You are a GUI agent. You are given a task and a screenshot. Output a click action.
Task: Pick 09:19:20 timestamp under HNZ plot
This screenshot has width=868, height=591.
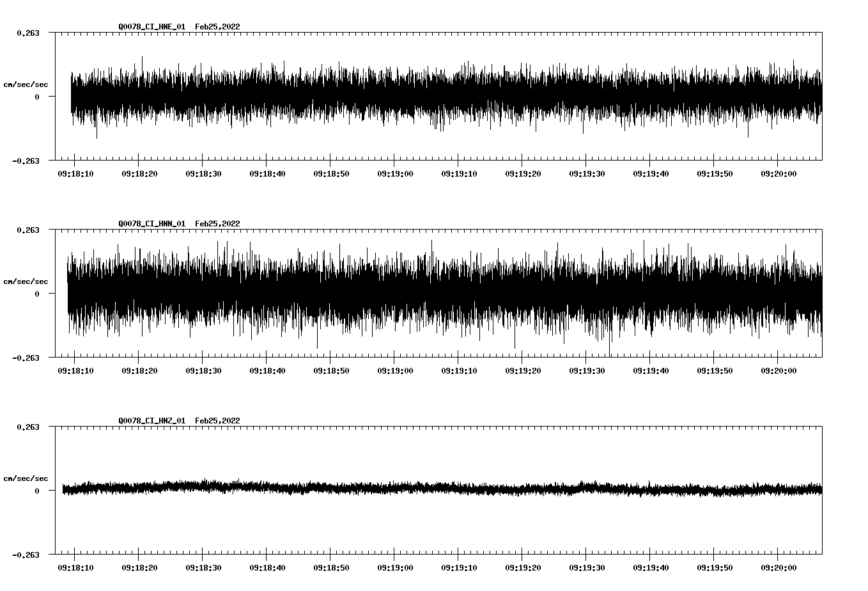[523, 567]
